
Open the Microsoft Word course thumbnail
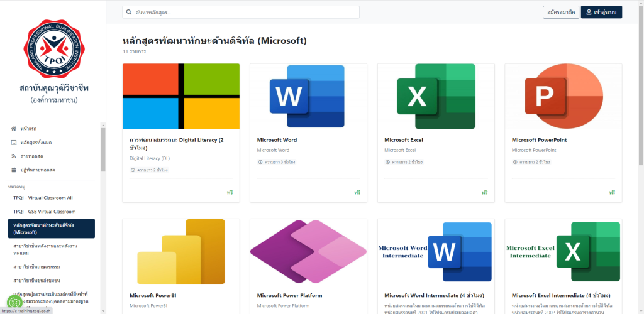[308, 96]
